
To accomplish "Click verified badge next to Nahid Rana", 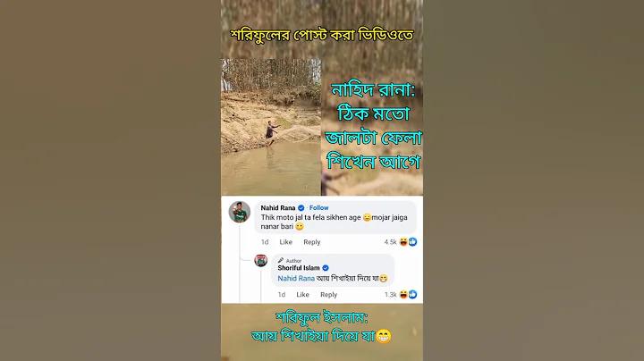I will [301, 208].
